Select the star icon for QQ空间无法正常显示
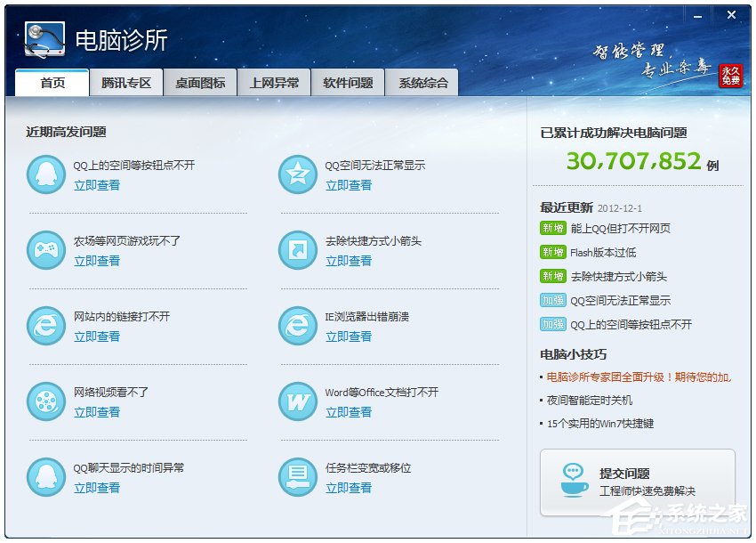756x543 pixels. (298, 174)
